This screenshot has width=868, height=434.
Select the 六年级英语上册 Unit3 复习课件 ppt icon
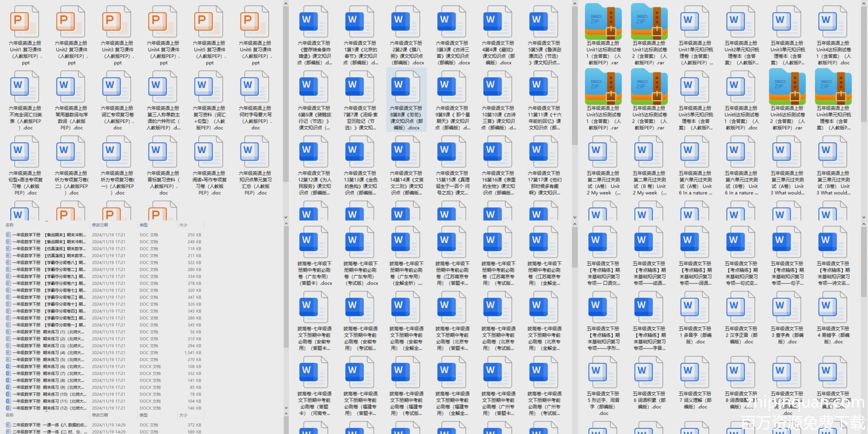coord(117,21)
